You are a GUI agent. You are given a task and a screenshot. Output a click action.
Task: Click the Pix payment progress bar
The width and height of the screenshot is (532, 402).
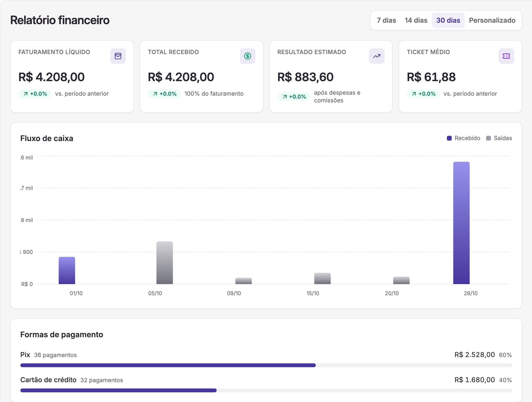click(266, 365)
